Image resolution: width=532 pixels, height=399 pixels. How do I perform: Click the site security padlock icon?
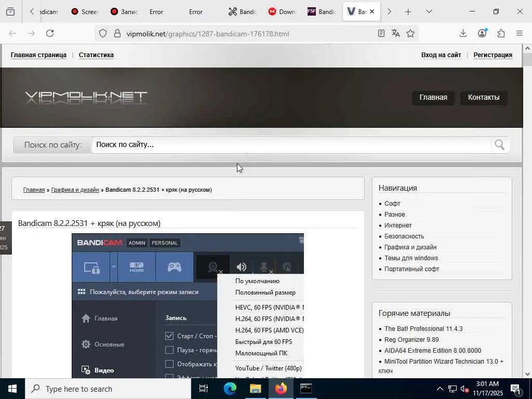(117, 33)
